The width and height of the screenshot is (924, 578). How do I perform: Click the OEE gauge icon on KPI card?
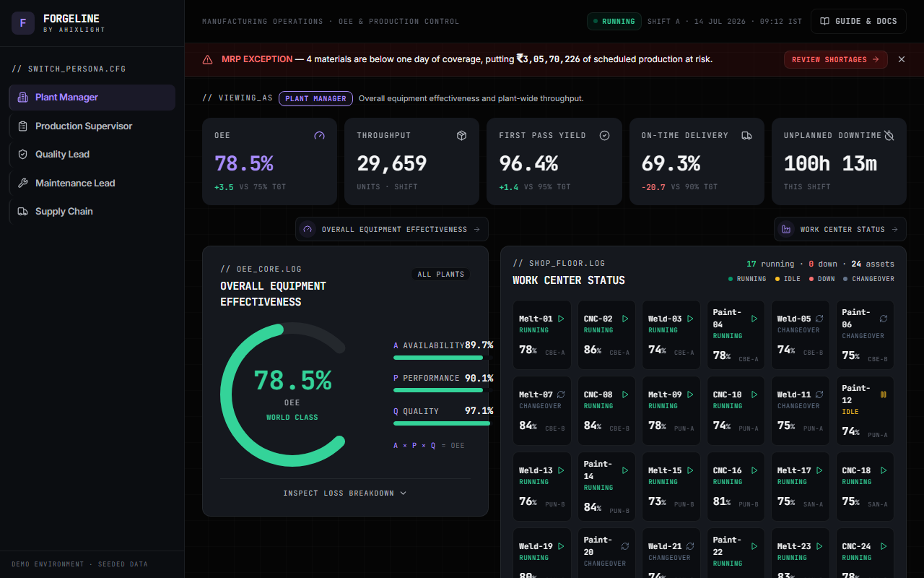click(x=320, y=135)
